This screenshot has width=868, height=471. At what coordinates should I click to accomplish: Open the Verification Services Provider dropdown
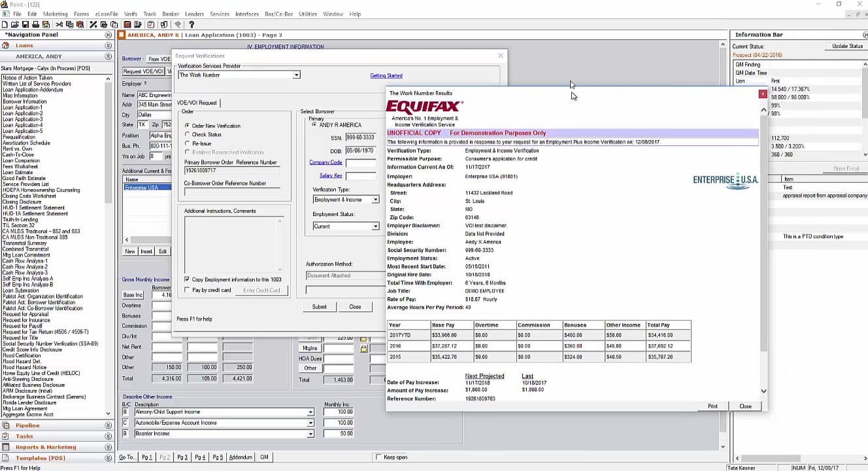296,75
